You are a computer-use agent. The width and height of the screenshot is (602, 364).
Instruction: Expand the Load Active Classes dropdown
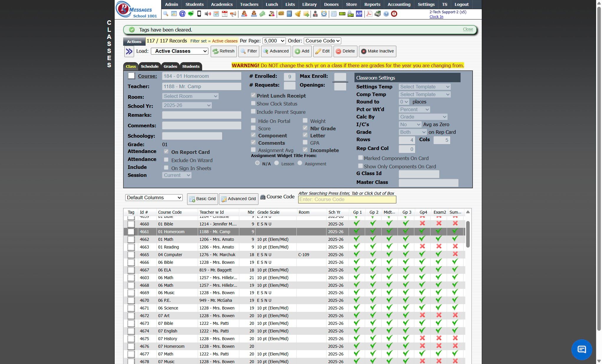[179, 51]
